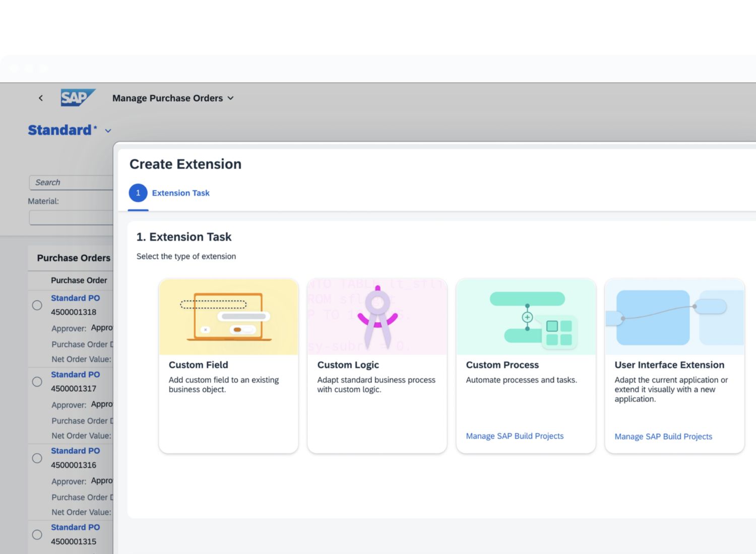
Task: Select radio button for PO 4500001315
Action: 37,535
